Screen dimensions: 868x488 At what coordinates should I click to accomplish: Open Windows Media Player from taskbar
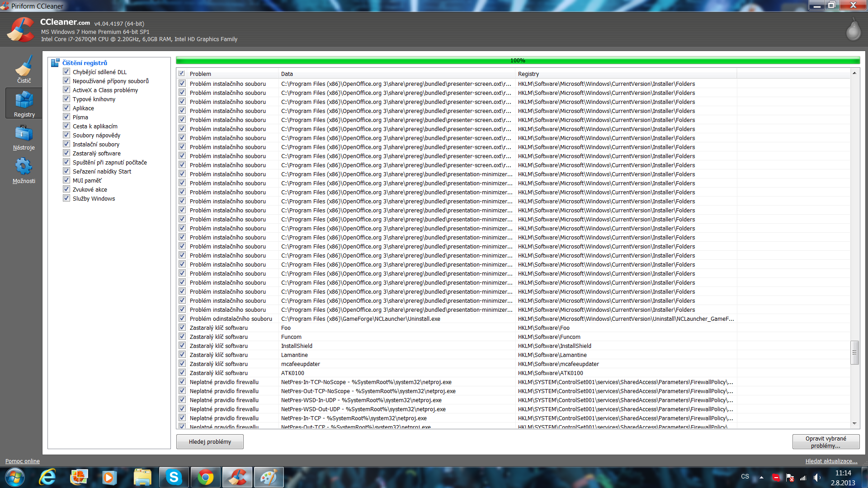coord(109,477)
